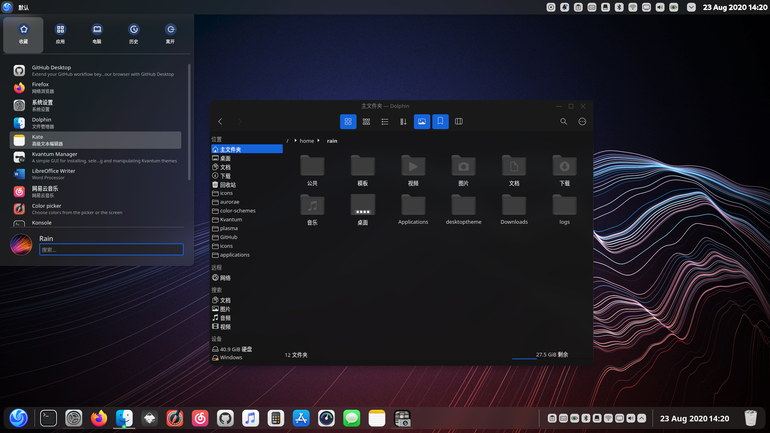Toggle split view in Dolphin toolbar

coord(459,121)
